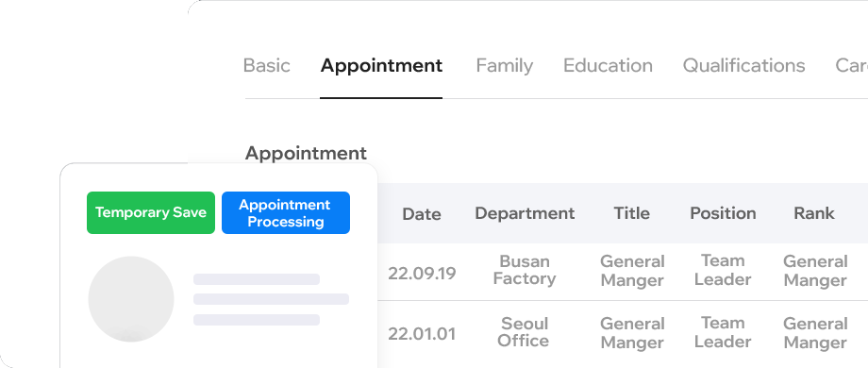Go to the Education tab
This screenshot has height=368, width=868.
tap(608, 65)
